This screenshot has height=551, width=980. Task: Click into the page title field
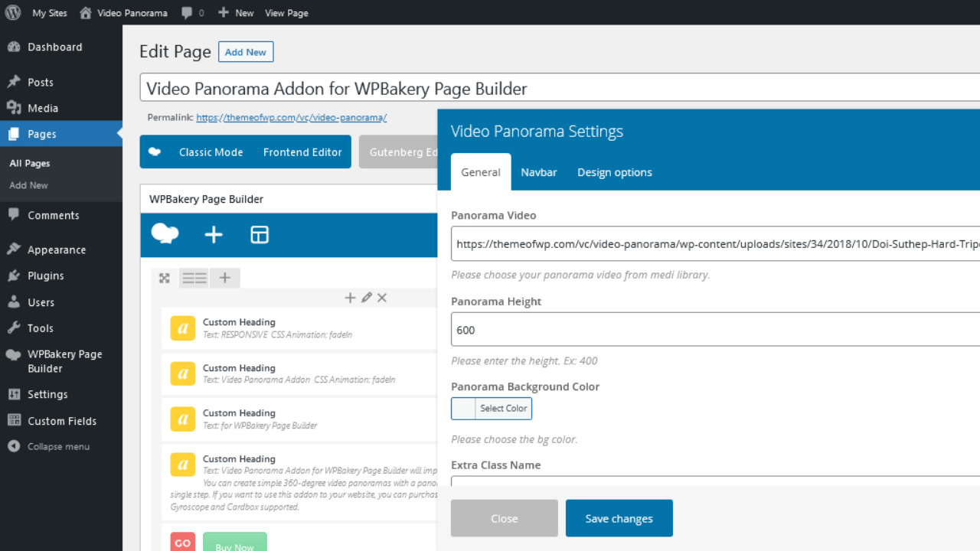point(560,88)
